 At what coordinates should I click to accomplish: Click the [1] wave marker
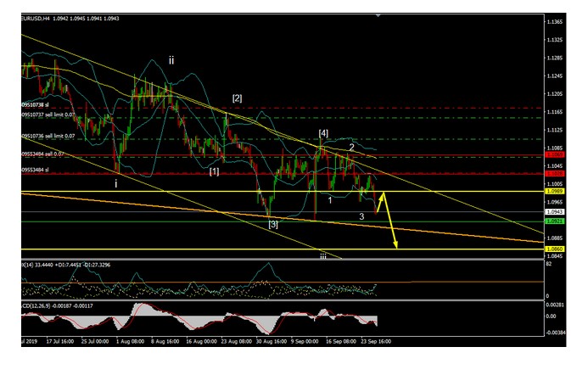[x=215, y=171]
